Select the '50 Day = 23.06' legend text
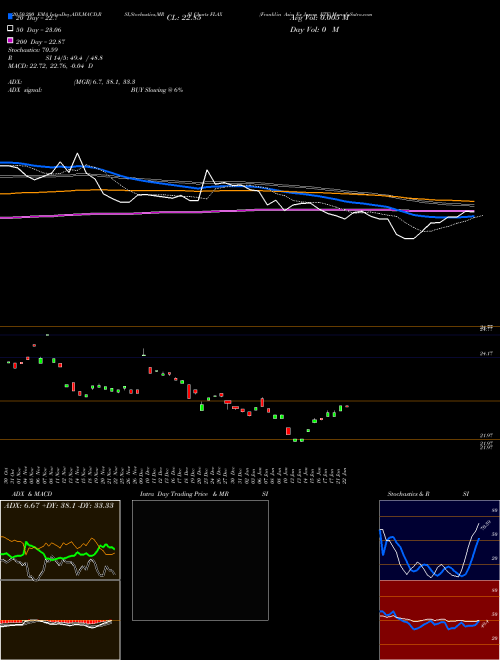 (x=39, y=30)
